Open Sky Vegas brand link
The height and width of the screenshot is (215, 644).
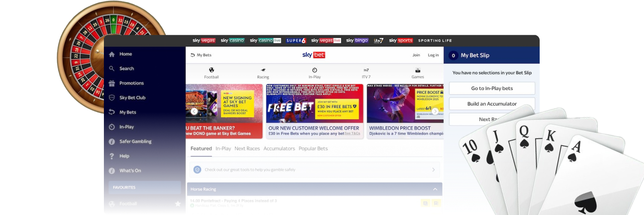(x=204, y=40)
